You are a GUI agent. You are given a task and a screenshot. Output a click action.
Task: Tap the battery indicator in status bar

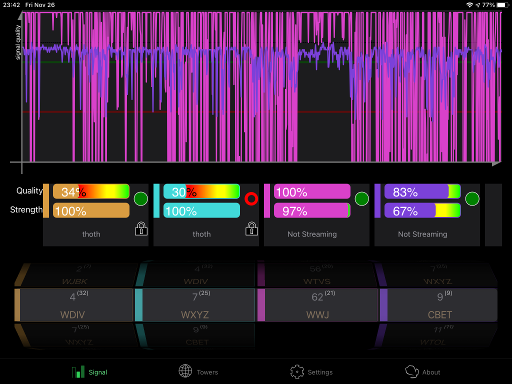click(x=501, y=5)
